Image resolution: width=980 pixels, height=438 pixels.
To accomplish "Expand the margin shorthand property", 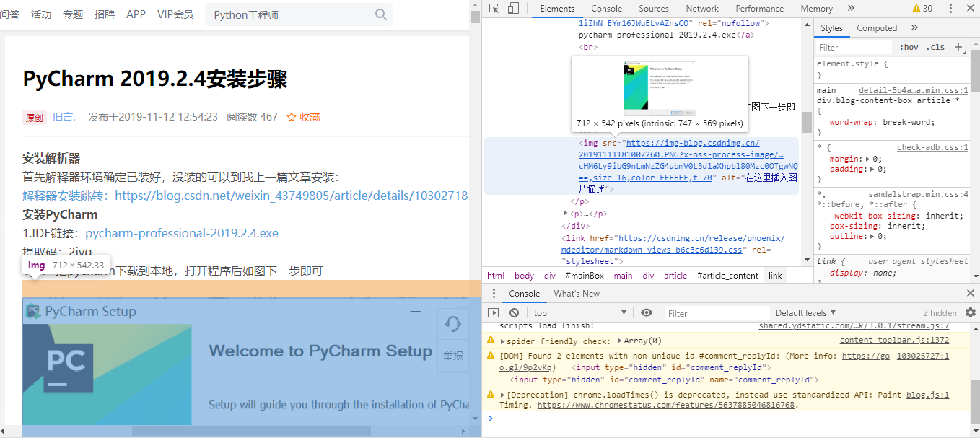I will (868, 159).
